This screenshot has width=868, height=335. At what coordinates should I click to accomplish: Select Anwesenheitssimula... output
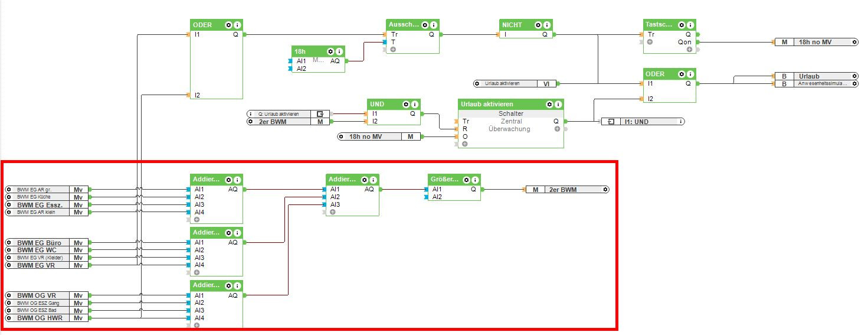click(x=816, y=84)
